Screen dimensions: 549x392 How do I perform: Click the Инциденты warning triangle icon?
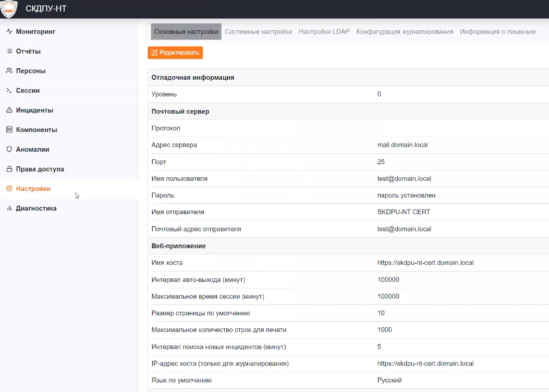pos(9,111)
